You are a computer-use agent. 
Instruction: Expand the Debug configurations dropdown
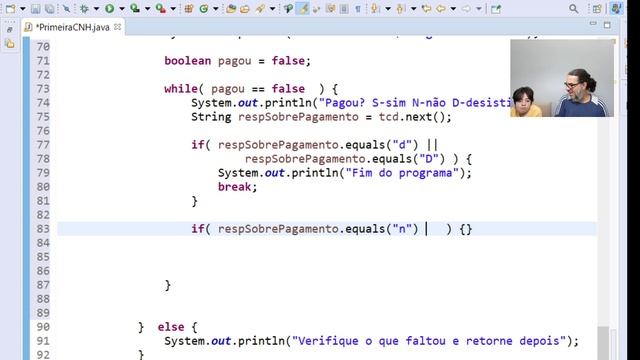96,9
